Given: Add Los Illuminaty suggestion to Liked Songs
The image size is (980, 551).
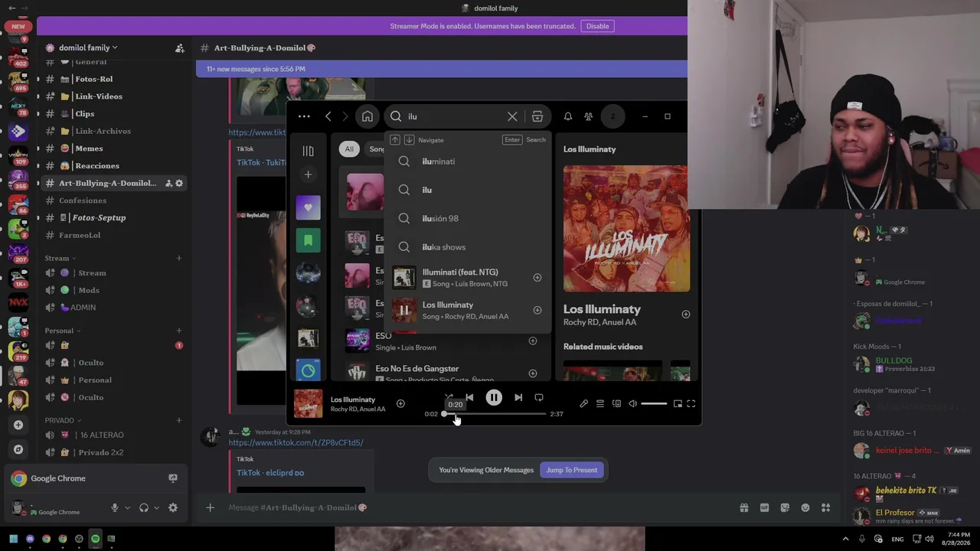Looking at the screenshot, I should [x=537, y=310].
